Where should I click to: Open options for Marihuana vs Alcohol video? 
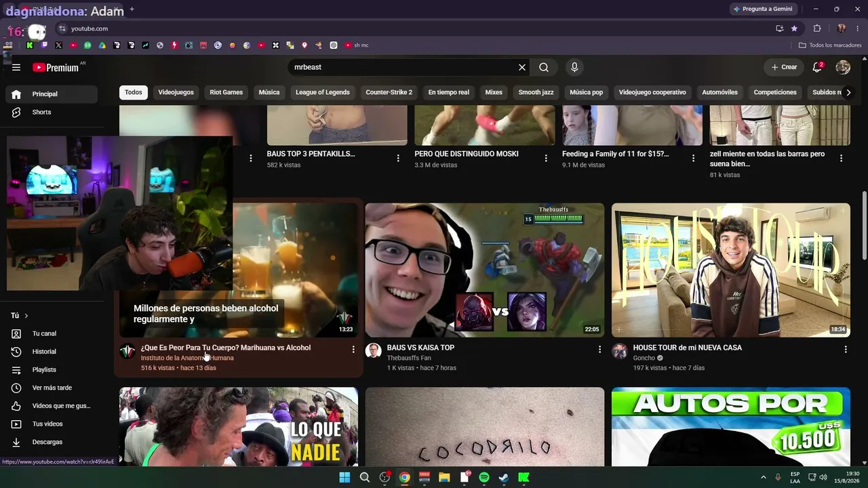click(353, 349)
